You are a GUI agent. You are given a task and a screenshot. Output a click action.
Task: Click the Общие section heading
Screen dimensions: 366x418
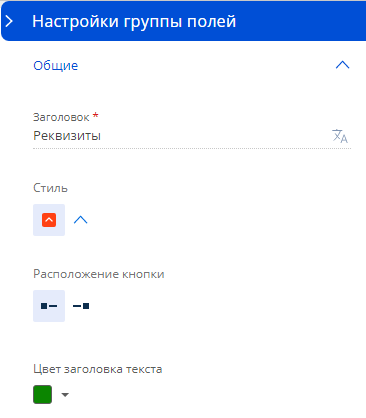[56, 66]
